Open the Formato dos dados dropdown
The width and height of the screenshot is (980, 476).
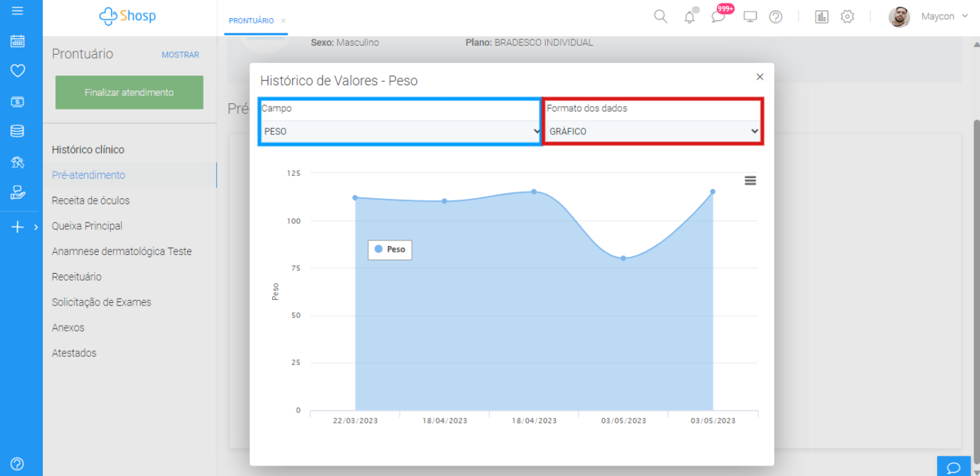[653, 131]
